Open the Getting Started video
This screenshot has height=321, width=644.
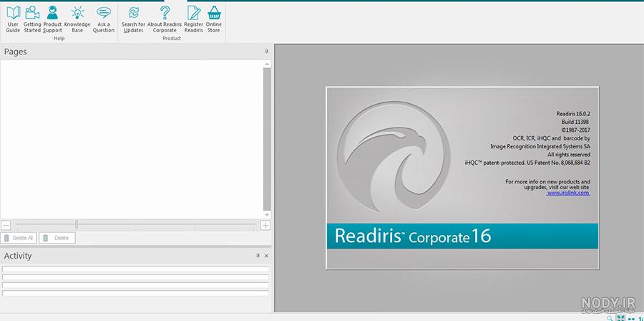[32, 19]
